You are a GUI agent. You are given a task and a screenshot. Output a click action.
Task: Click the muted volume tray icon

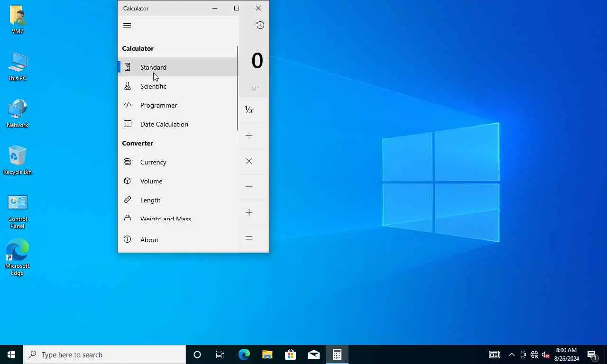(545, 355)
